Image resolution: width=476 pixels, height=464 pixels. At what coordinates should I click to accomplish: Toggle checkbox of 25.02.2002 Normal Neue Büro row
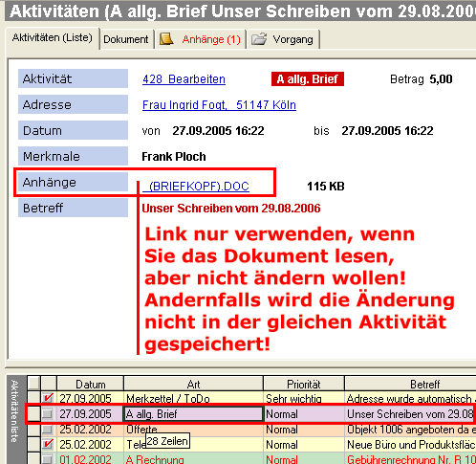[48, 444]
